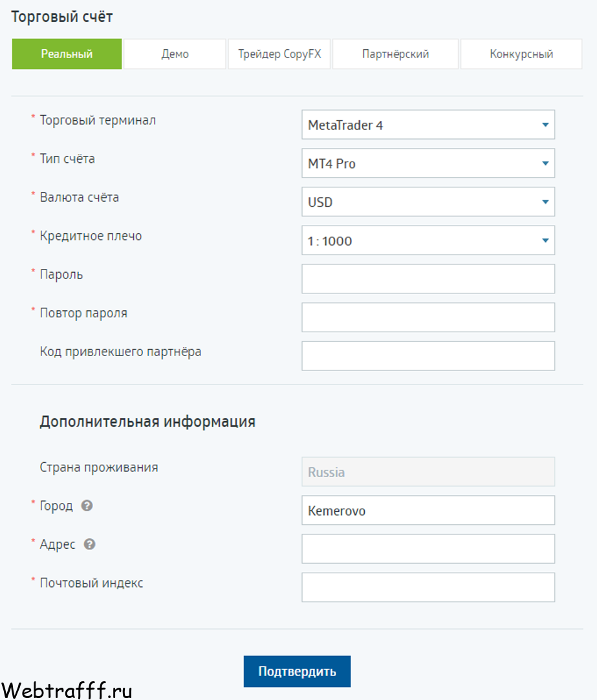Viewport: 597px width, 700px height.
Task: Click the help icon next to Адрес
Action: [90, 544]
